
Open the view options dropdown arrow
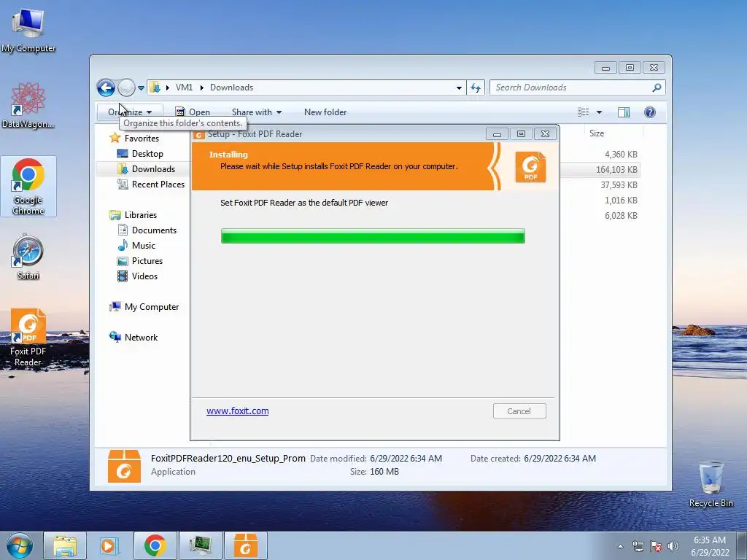[600, 112]
